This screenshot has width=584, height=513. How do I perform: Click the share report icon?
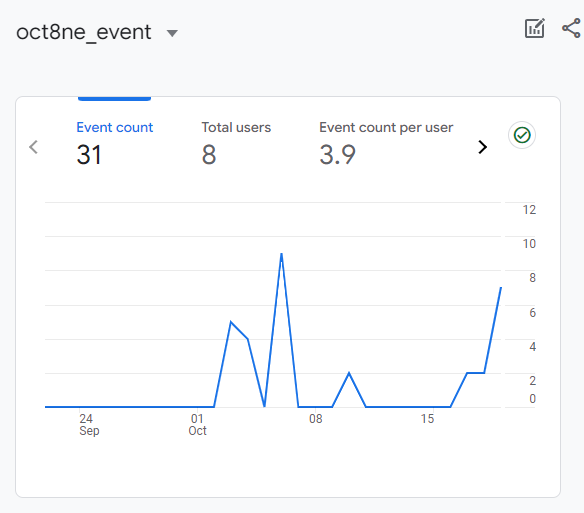tap(571, 28)
